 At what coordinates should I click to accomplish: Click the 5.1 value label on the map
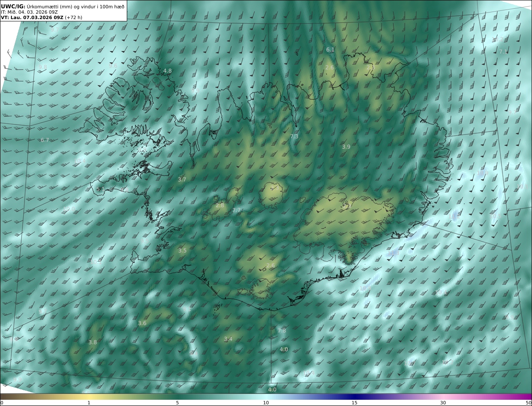[101, 189]
